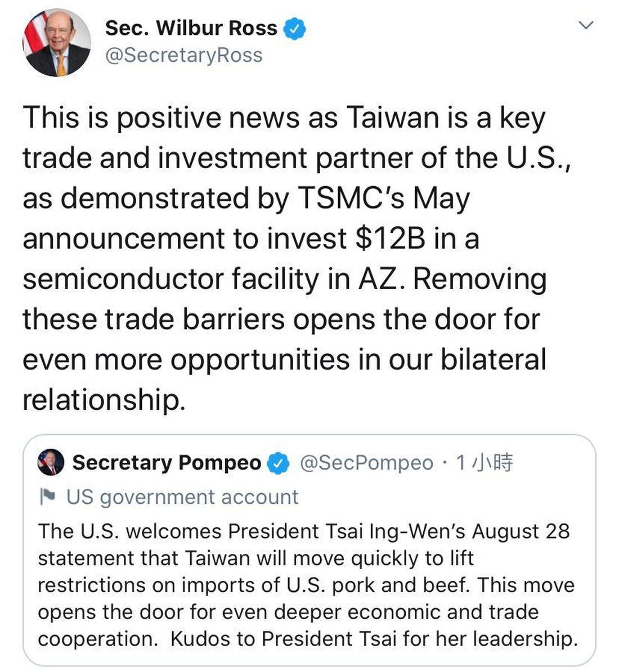The width and height of the screenshot is (619, 672).
Task: Click the "US government account" label
Action: pyautogui.click(x=182, y=497)
